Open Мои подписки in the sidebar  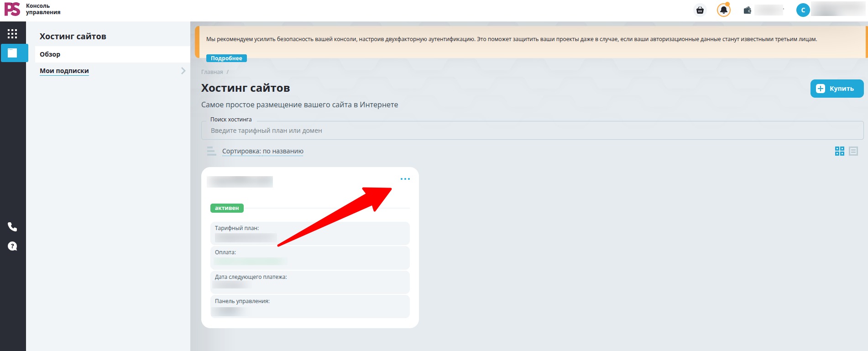(64, 71)
